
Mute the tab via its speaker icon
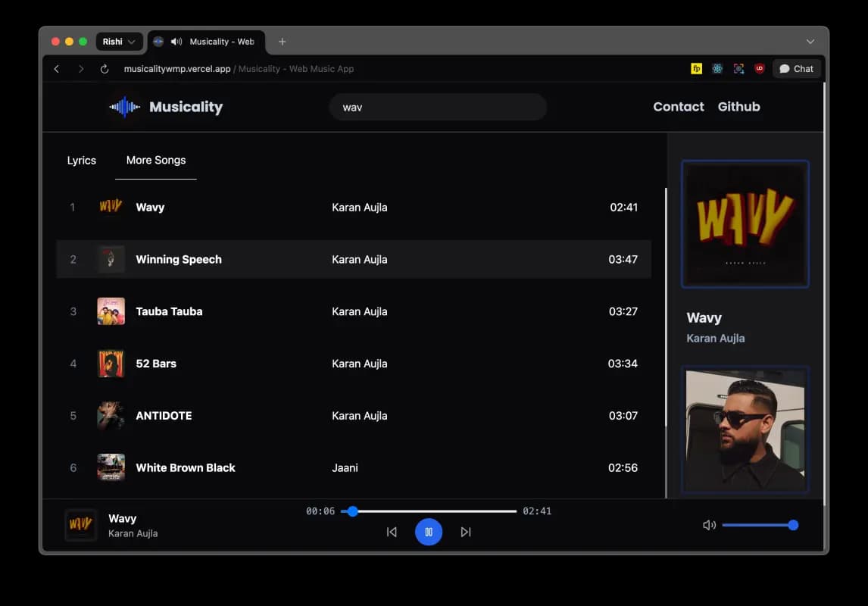tap(176, 42)
